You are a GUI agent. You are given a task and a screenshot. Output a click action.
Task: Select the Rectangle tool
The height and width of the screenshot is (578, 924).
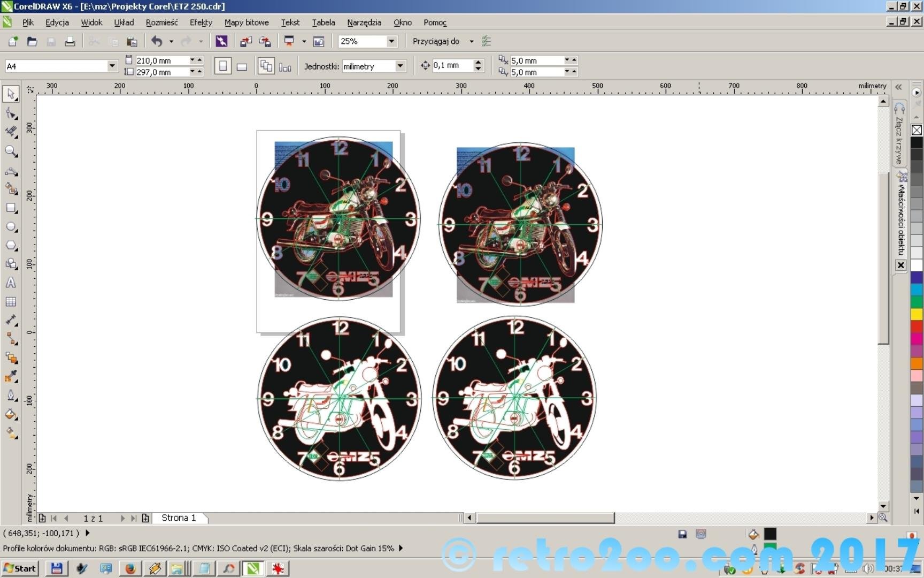[11, 208]
